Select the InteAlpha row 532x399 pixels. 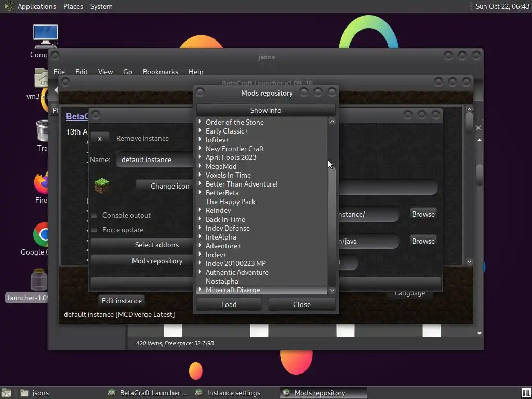click(262, 237)
